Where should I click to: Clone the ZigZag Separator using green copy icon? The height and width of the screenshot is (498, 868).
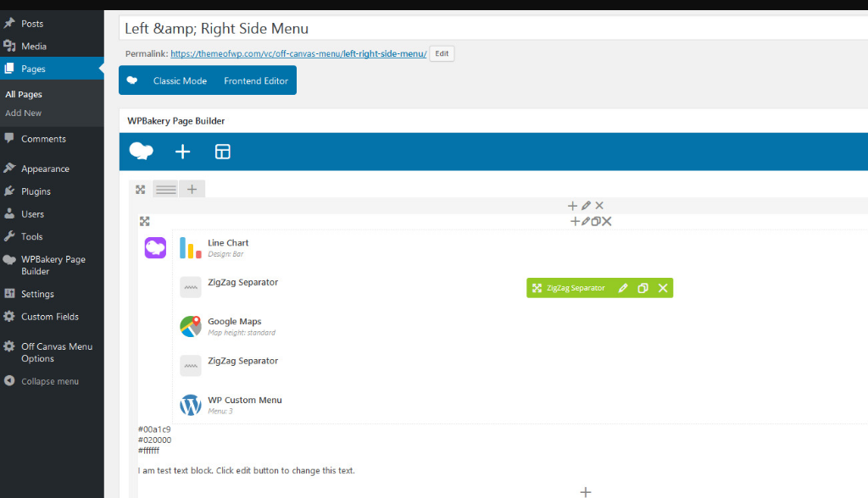[x=643, y=288]
